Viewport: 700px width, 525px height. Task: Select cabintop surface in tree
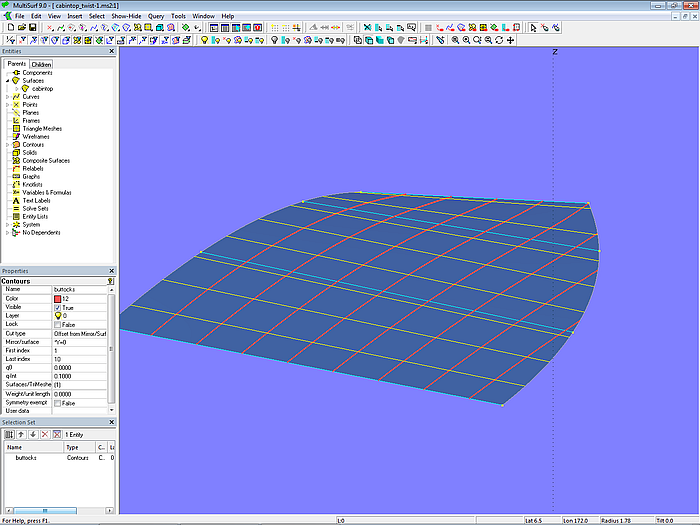42,89
